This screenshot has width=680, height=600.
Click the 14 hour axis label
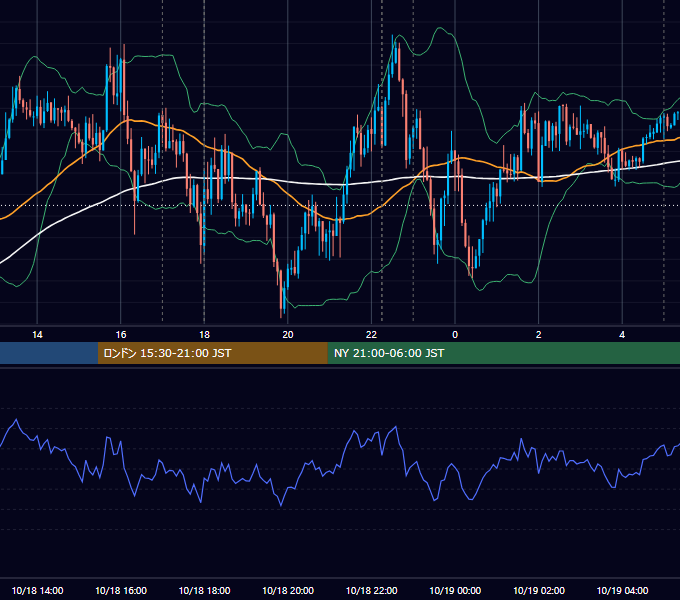[37, 335]
